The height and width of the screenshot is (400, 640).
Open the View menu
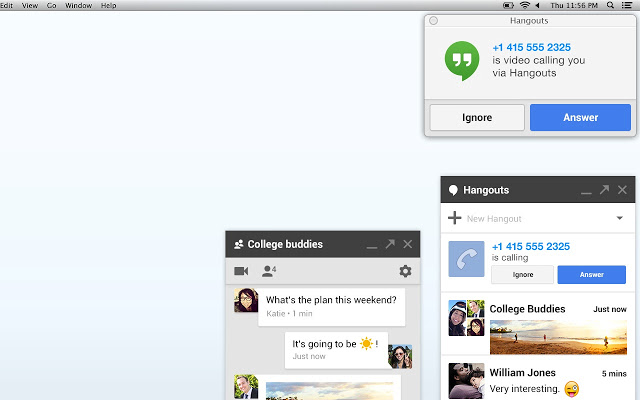coord(29,5)
